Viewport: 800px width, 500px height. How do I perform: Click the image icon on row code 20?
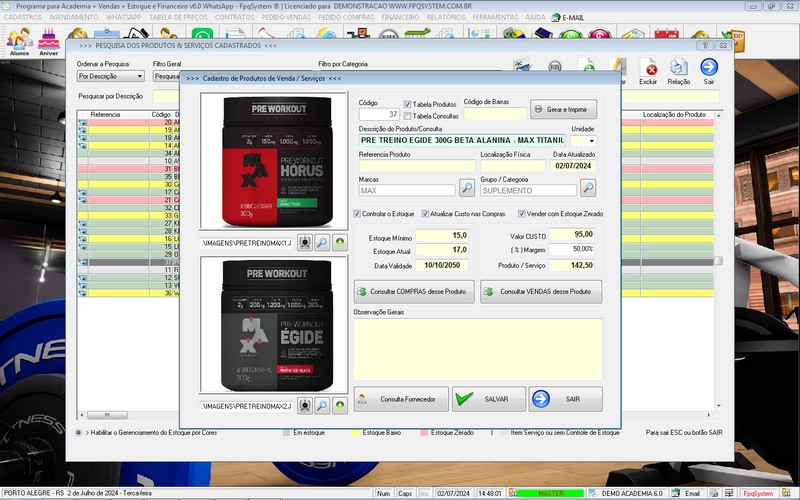[x=82, y=122]
